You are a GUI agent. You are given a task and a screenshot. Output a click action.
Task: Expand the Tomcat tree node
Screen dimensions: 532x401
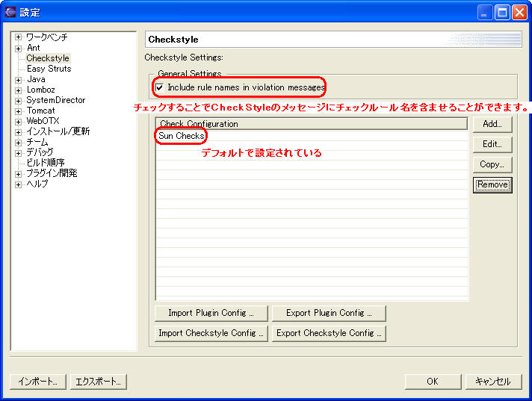[x=19, y=111]
